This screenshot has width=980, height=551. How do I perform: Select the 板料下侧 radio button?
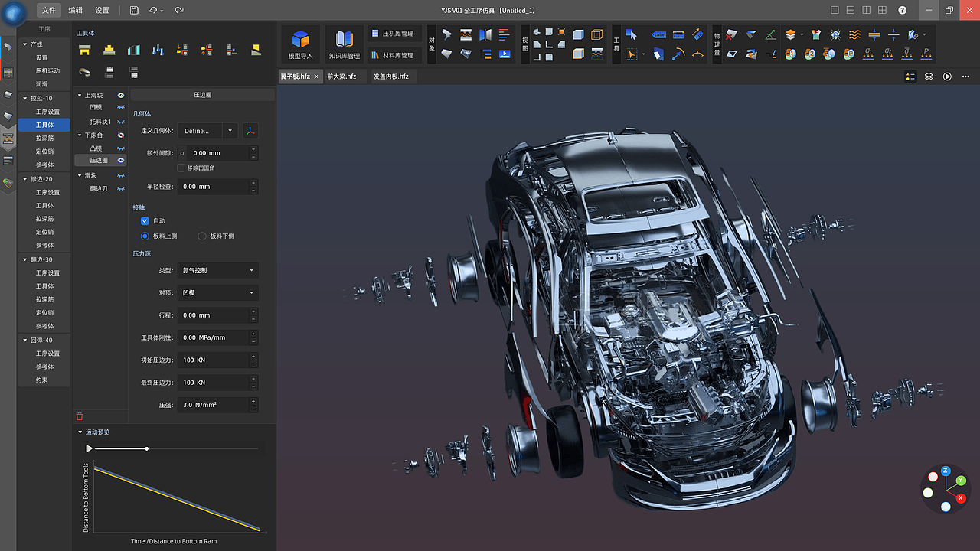pyautogui.click(x=202, y=236)
